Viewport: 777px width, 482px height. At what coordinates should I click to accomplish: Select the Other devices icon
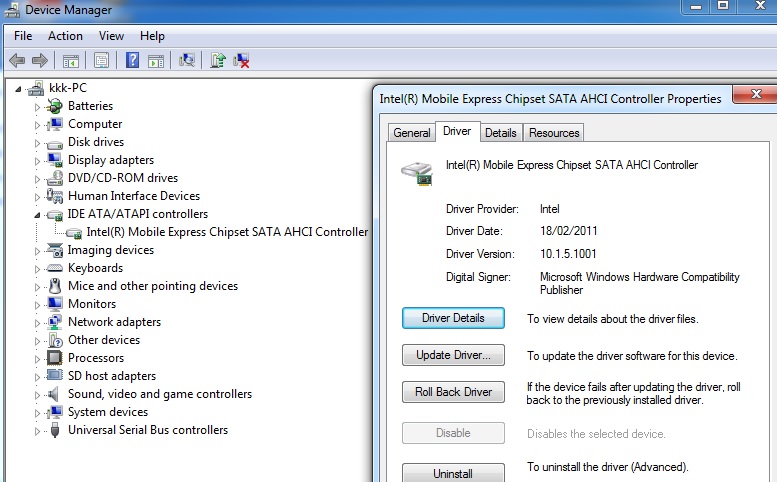pyautogui.click(x=55, y=340)
